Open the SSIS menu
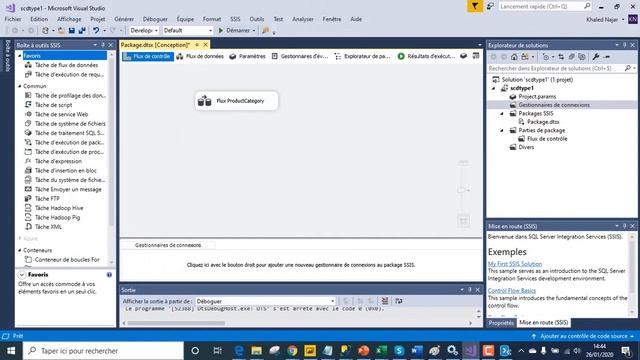This screenshot has width=640, height=360. 235,19
